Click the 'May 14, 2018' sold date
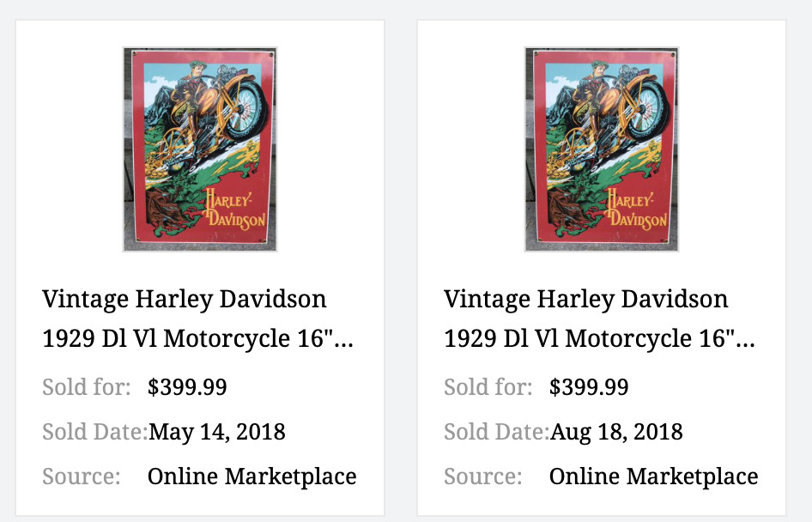The image size is (812, 522). click(x=217, y=432)
